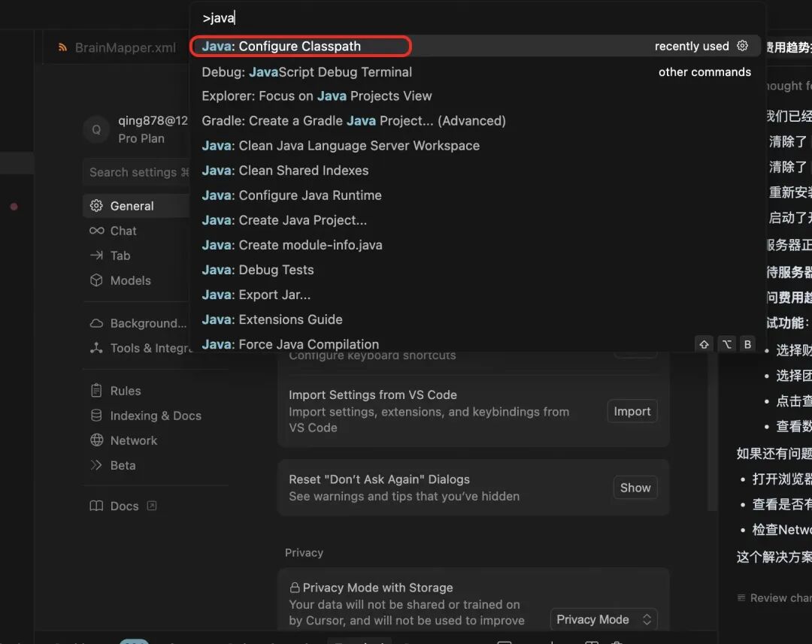
Task: Click the B key badge on Force Compilation
Action: pyautogui.click(x=747, y=344)
